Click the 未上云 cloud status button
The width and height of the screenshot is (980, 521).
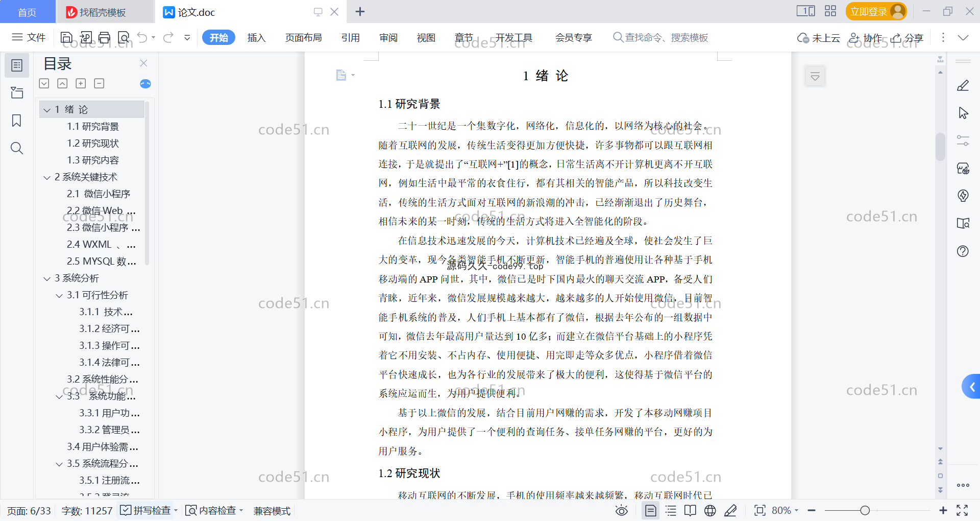coord(819,37)
